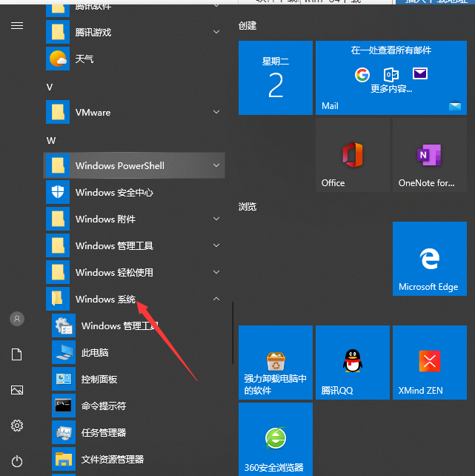Open the Documents icon in the sidebar

click(x=17, y=354)
